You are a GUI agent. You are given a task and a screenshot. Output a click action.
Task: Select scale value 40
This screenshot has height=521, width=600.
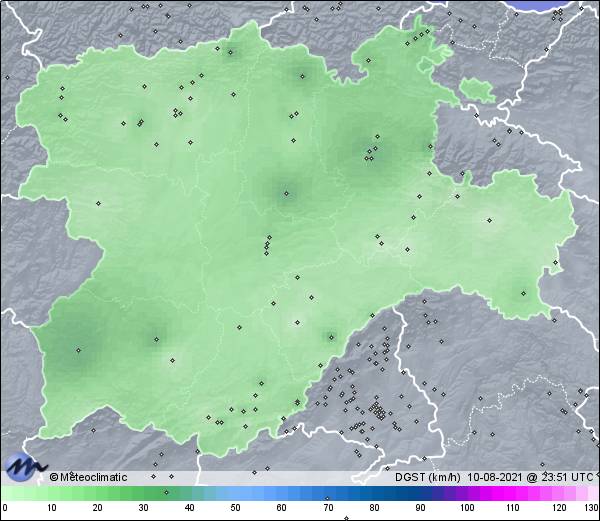tap(189, 508)
